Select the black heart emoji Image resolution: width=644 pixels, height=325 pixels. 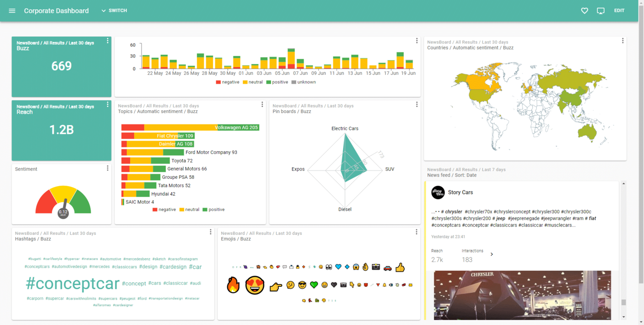point(334,285)
